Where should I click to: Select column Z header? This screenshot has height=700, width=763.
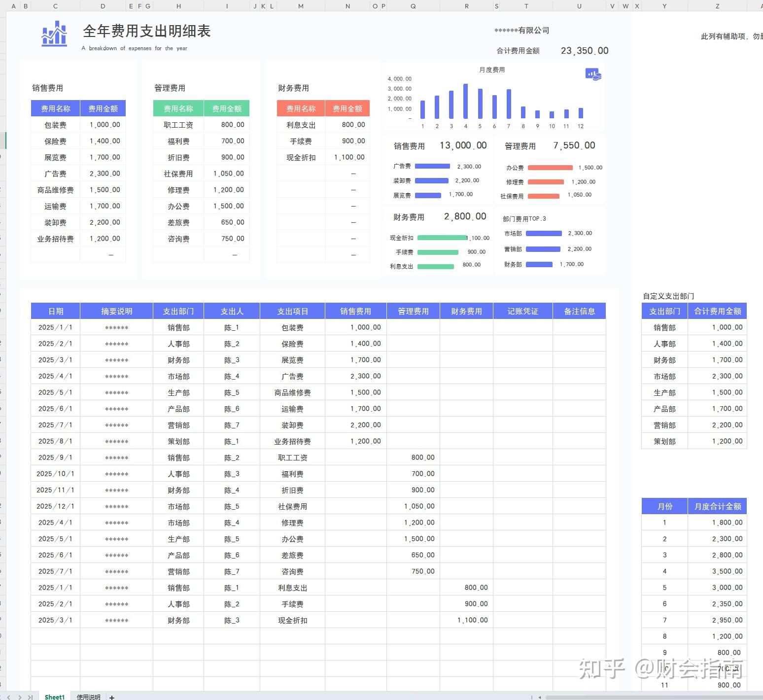click(x=717, y=6)
